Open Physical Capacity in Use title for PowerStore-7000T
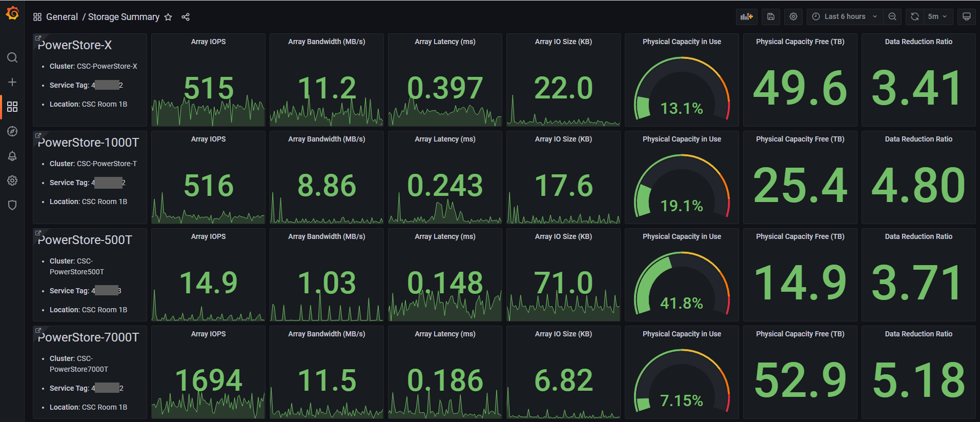This screenshot has width=980, height=422. point(682,334)
